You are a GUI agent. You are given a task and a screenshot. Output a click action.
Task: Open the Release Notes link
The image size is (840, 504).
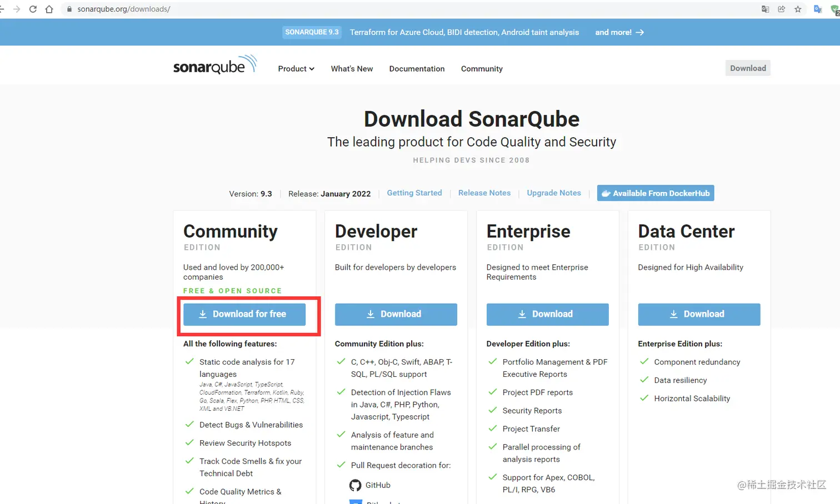[x=484, y=193]
